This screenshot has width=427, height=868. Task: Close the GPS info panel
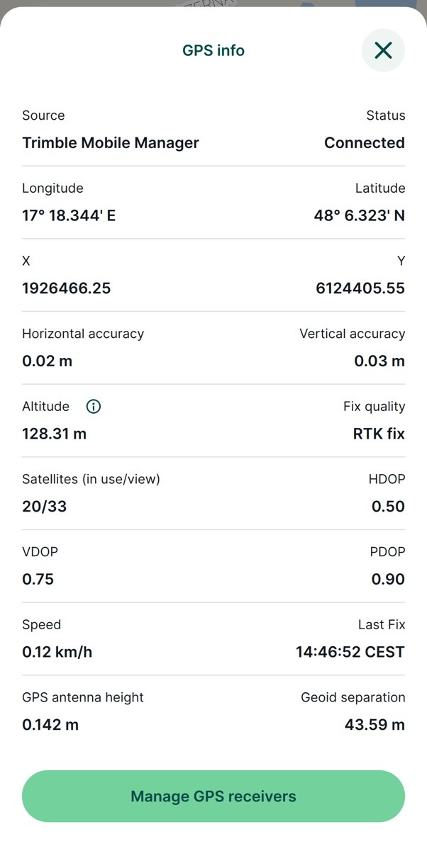coord(383,50)
